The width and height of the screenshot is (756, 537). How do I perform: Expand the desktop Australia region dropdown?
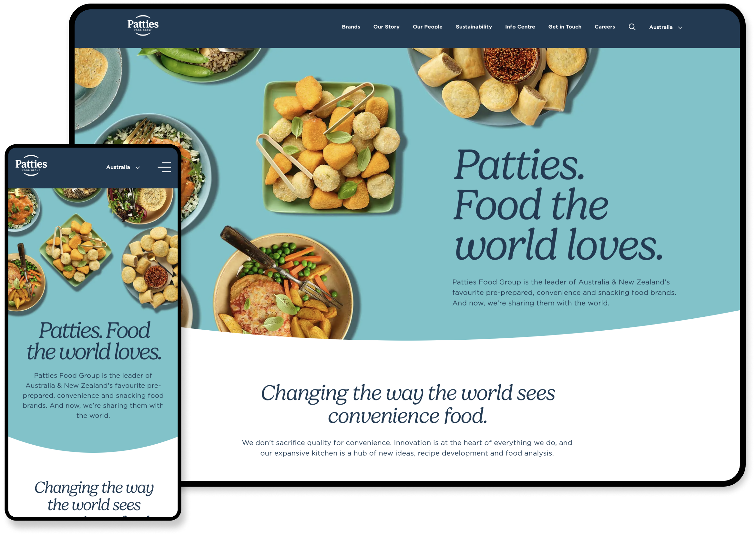(665, 27)
